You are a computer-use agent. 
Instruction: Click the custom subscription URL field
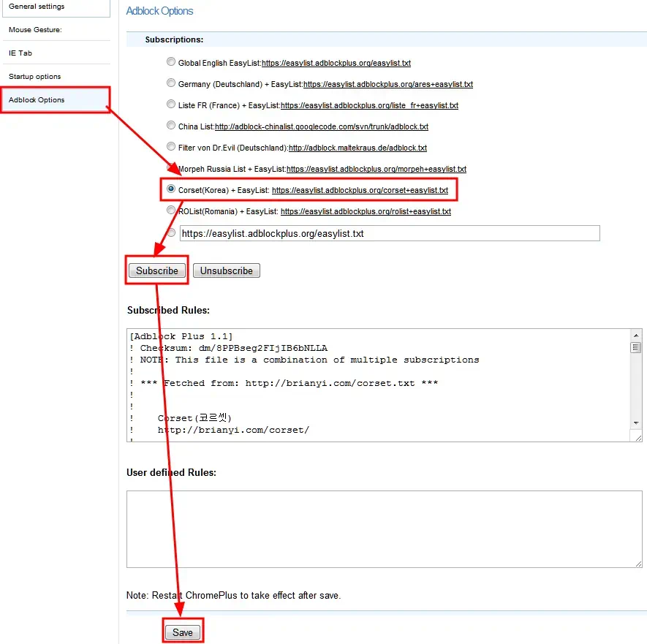(x=389, y=234)
